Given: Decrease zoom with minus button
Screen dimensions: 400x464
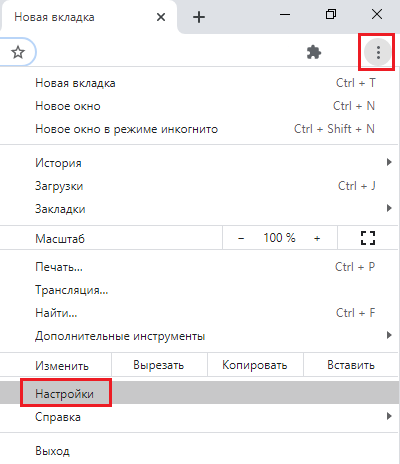Looking at the screenshot, I should tap(241, 238).
